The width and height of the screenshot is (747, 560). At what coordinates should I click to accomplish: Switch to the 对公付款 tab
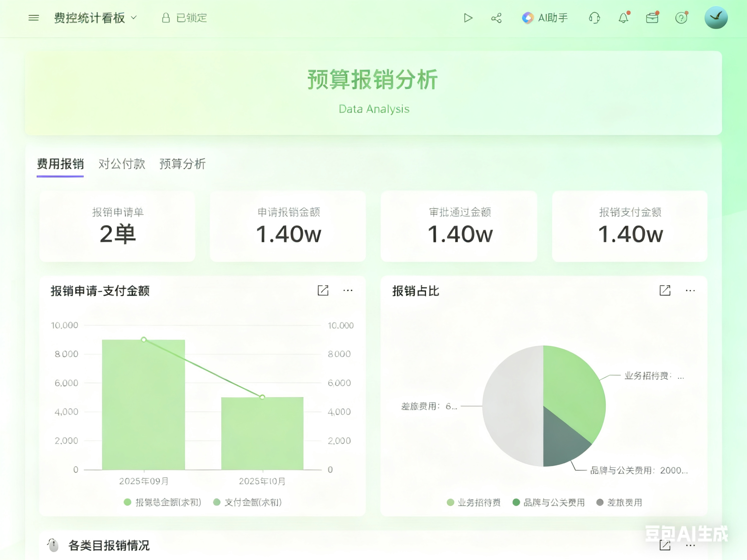pyautogui.click(x=122, y=164)
